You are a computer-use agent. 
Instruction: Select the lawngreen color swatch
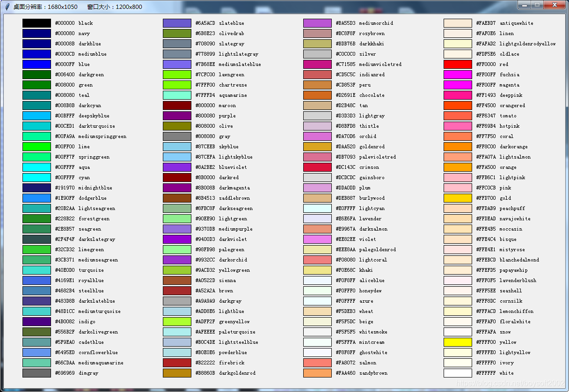(x=177, y=75)
